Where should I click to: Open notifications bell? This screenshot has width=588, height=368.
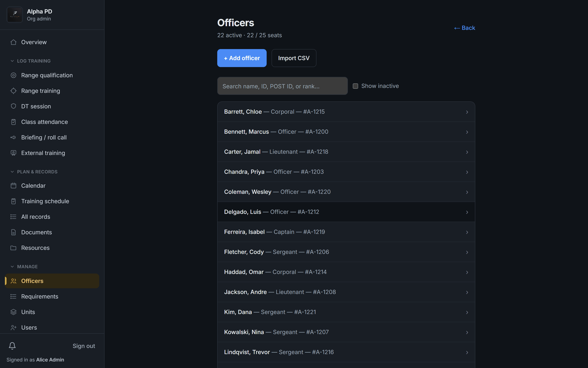[x=12, y=346]
